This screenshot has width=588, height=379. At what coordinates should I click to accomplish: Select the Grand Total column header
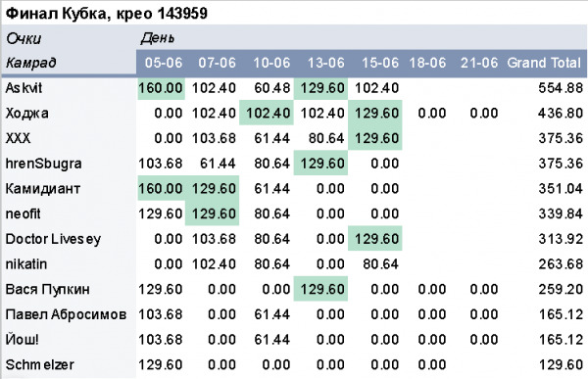pyautogui.click(x=544, y=63)
